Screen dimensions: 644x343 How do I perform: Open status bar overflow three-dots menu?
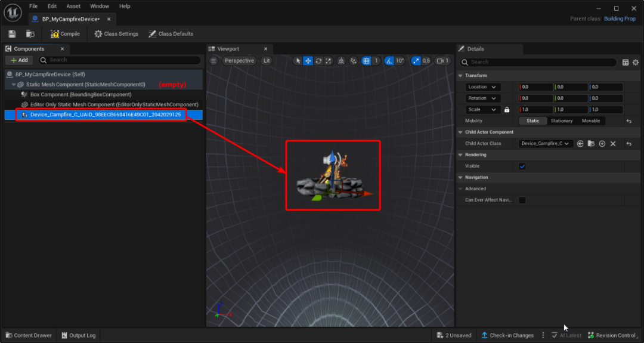click(x=543, y=335)
